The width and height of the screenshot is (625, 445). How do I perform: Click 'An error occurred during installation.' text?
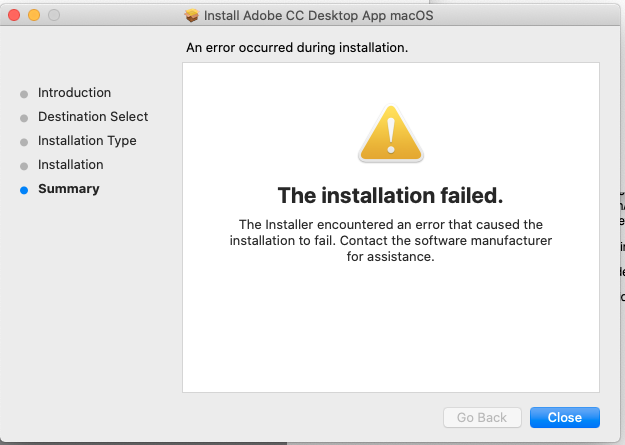297,47
